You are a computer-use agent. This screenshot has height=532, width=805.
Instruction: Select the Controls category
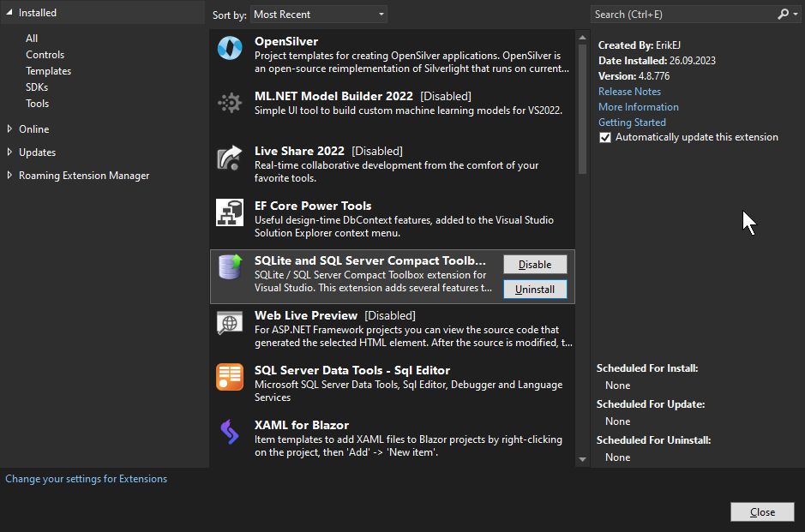[x=45, y=55]
